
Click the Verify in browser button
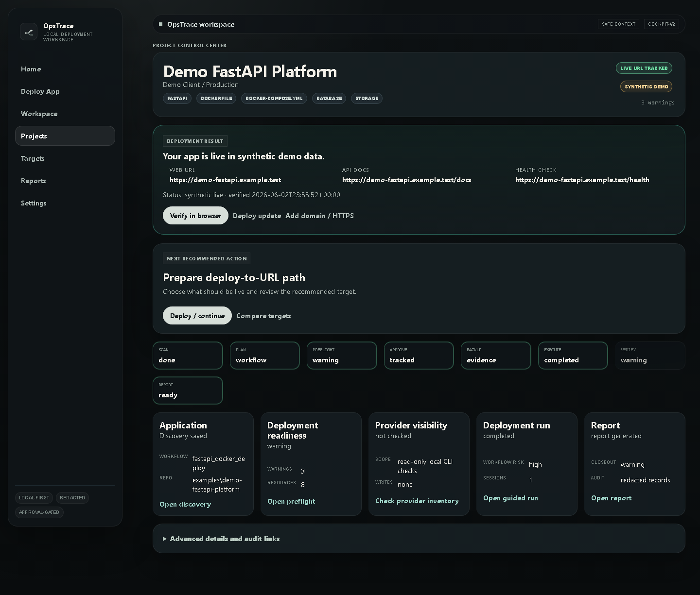(x=195, y=216)
